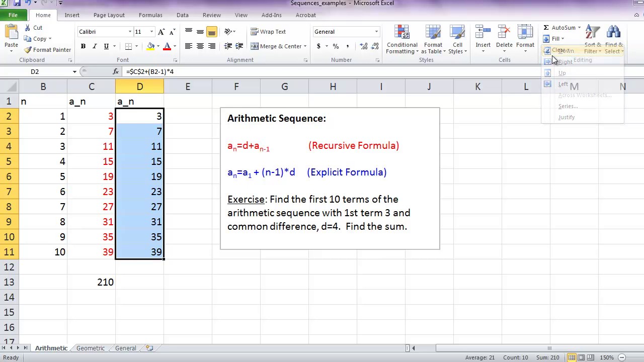
Task: Apply font color using the red A
Action: (167, 46)
